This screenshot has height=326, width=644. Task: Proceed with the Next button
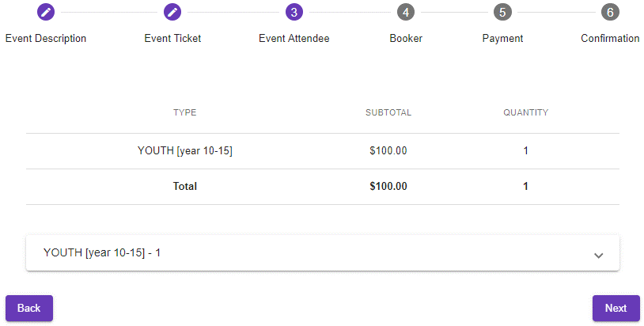616,308
